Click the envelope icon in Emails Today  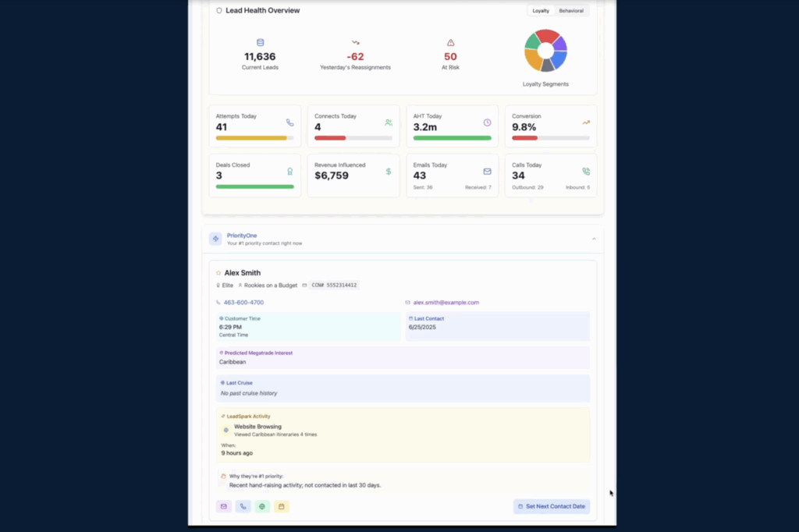[x=487, y=172]
